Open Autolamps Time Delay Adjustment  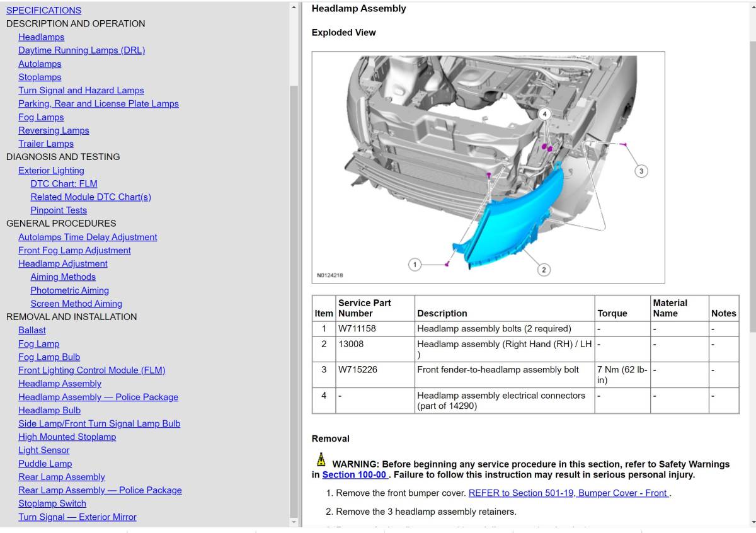click(x=88, y=237)
